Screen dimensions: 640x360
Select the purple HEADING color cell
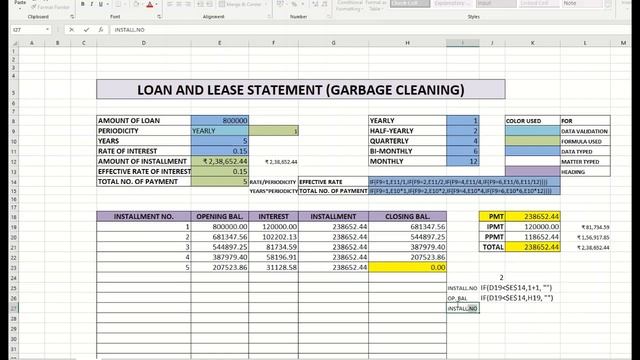click(533, 171)
